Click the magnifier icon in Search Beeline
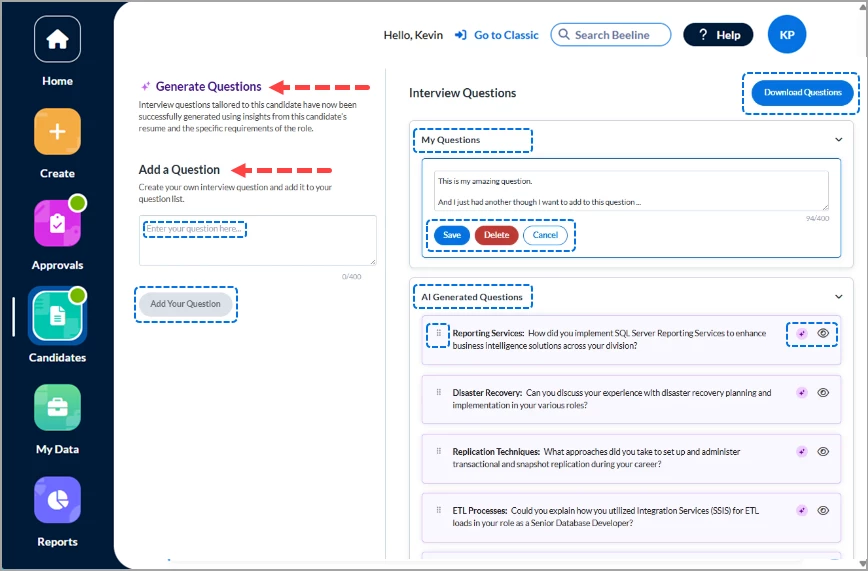Image resolution: width=868 pixels, height=571 pixels. (564, 34)
